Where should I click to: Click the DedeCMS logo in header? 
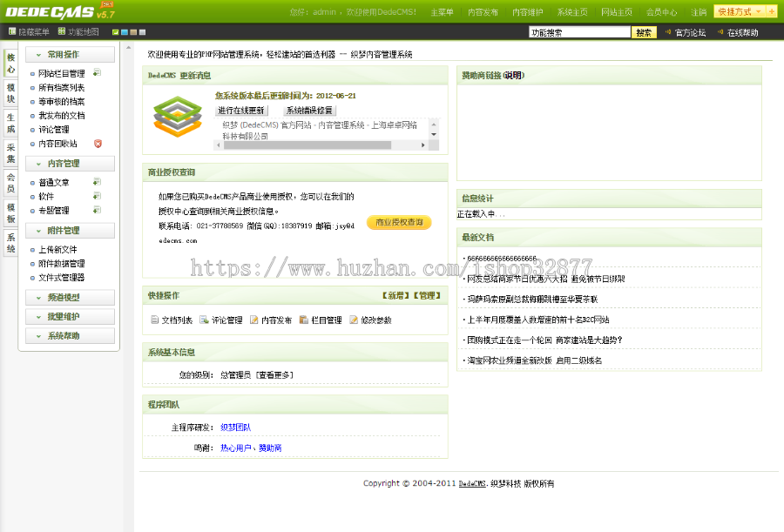[x=60, y=11]
